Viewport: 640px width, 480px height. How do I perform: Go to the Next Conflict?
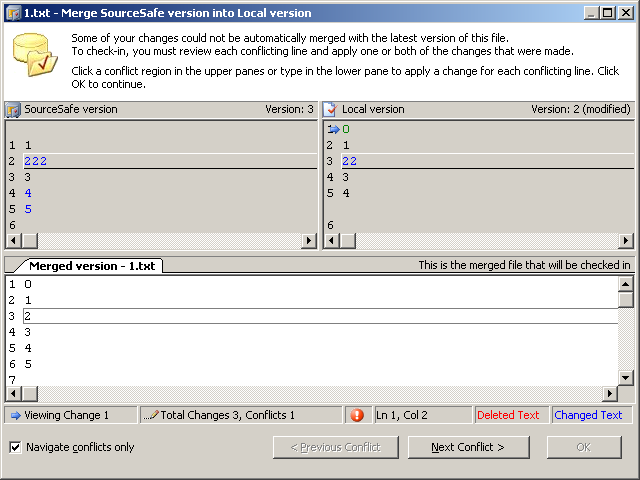[x=467, y=447]
